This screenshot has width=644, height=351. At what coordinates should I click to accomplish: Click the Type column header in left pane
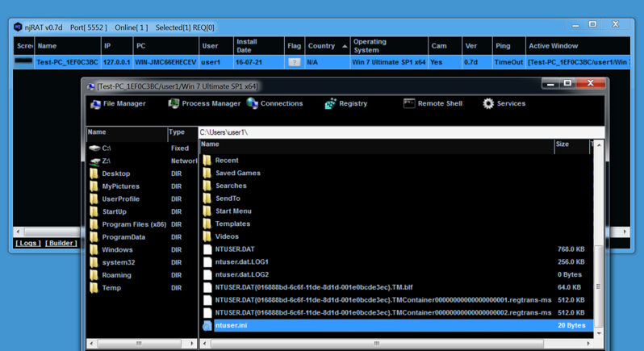(x=182, y=132)
